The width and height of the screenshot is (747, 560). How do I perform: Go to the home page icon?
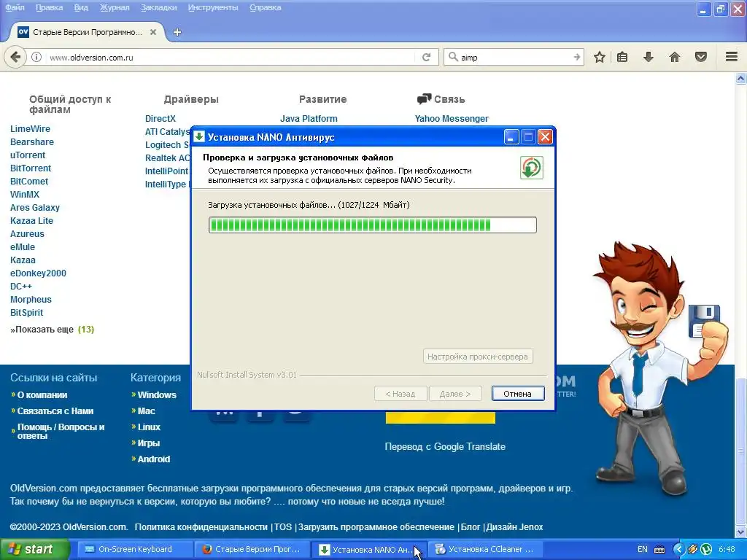[x=675, y=57]
